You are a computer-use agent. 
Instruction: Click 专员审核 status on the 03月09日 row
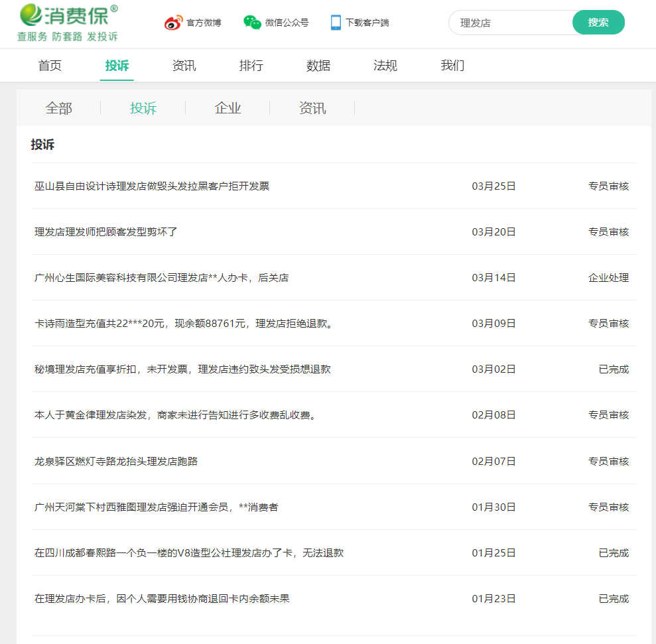click(x=609, y=324)
